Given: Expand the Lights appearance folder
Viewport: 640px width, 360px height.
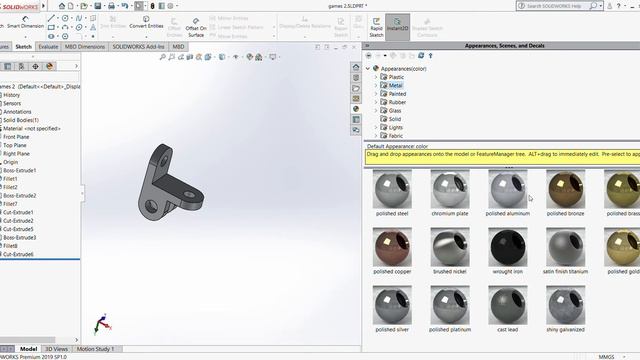Looking at the screenshot, I should (x=376, y=127).
